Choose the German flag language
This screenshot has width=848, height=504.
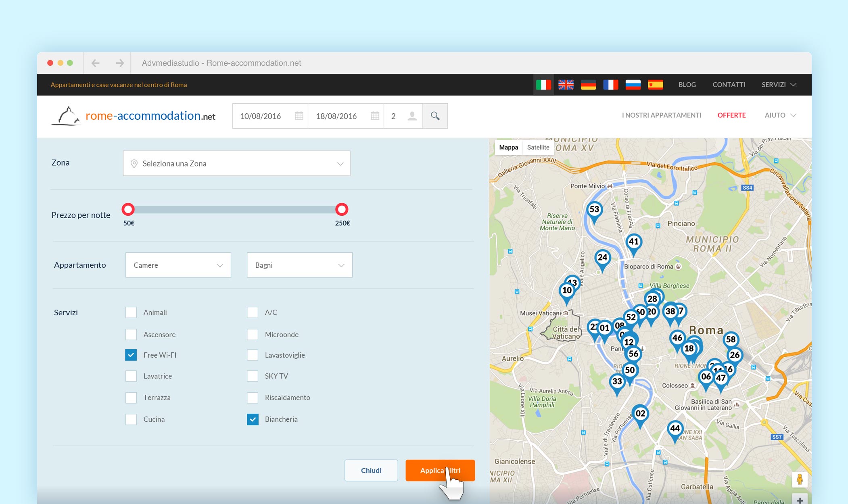tap(588, 85)
